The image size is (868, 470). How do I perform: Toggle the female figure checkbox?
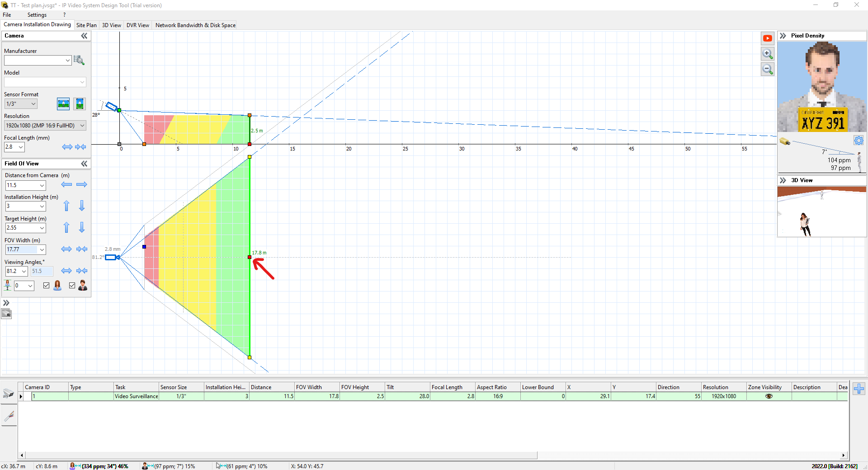pos(46,285)
